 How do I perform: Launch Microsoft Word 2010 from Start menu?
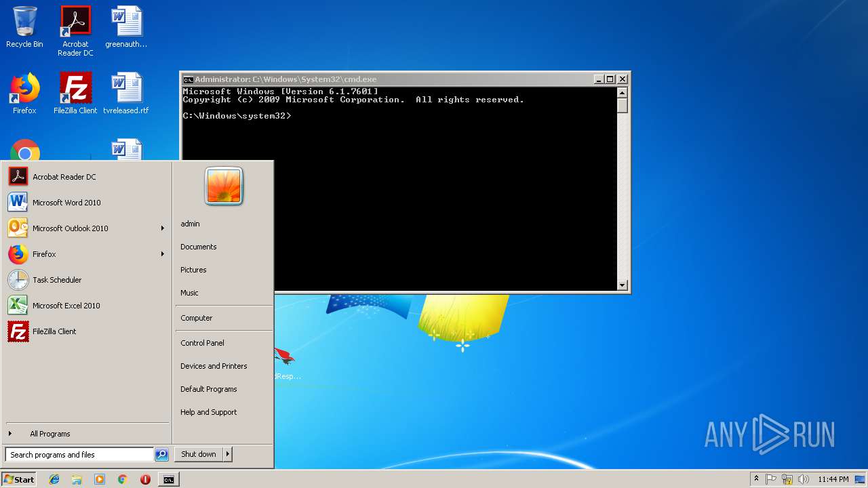87,203
